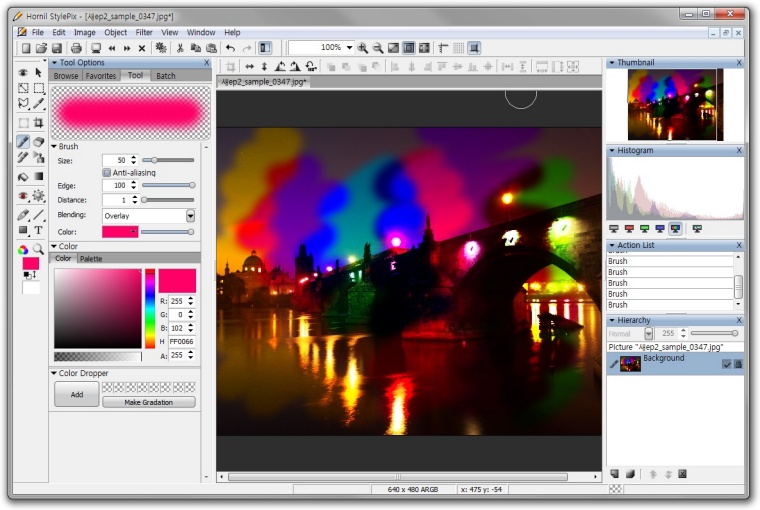
Task: Click the Make Gradation button
Action: coord(149,402)
